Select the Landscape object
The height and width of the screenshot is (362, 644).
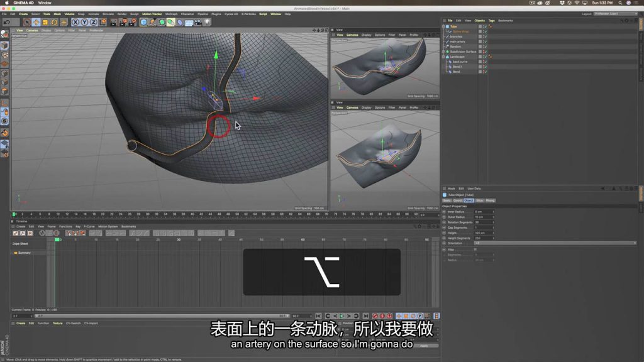457,57
